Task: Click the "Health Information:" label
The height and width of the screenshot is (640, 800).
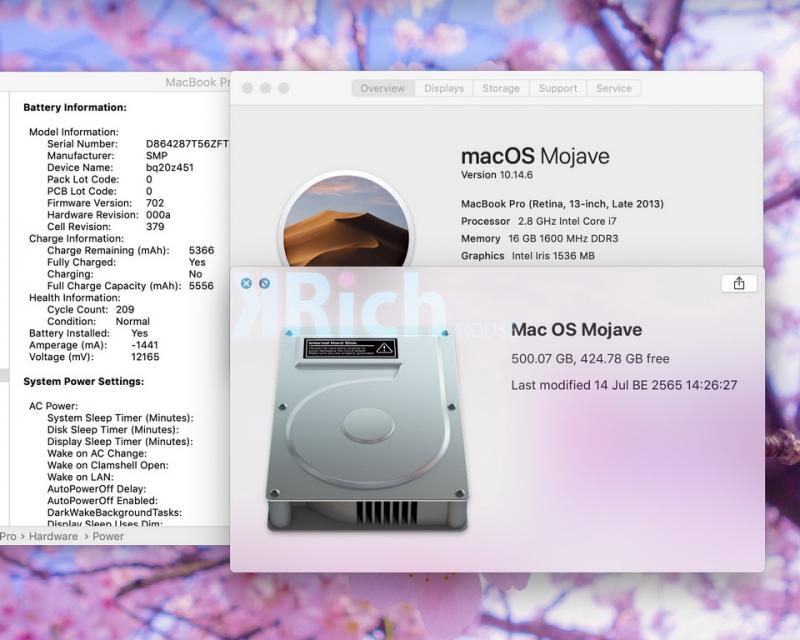Action: click(75, 298)
